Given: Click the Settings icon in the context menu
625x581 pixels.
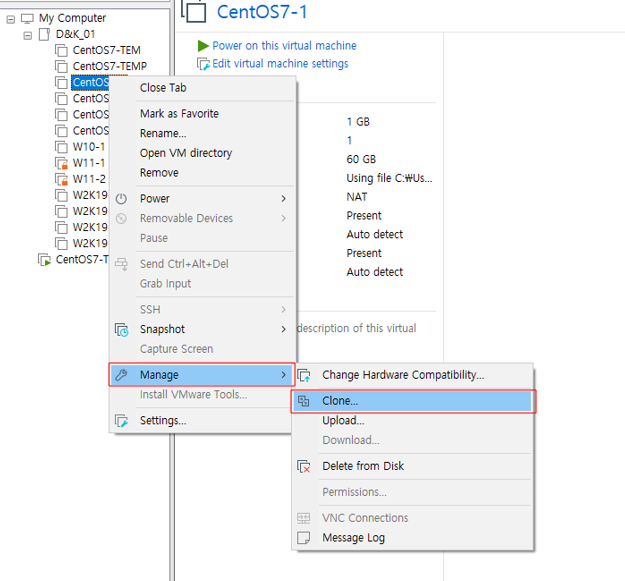Looking at the screenshot, I should click(122, 421).
